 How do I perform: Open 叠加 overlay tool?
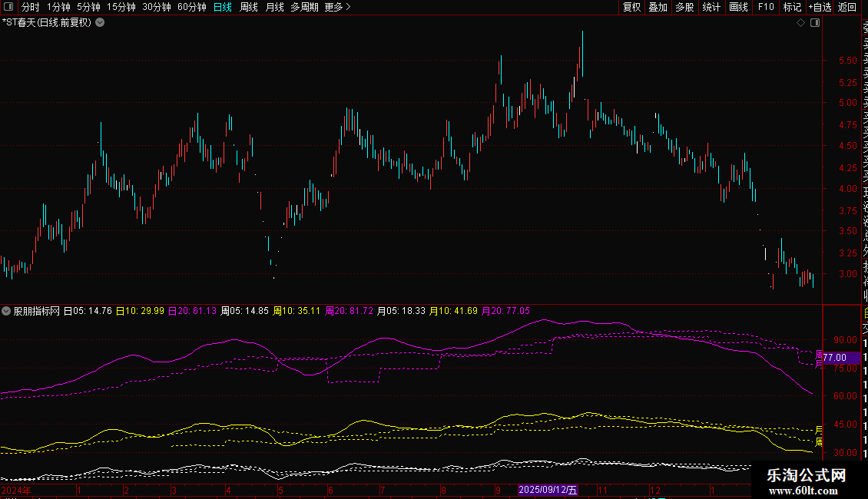click(658, 7)
